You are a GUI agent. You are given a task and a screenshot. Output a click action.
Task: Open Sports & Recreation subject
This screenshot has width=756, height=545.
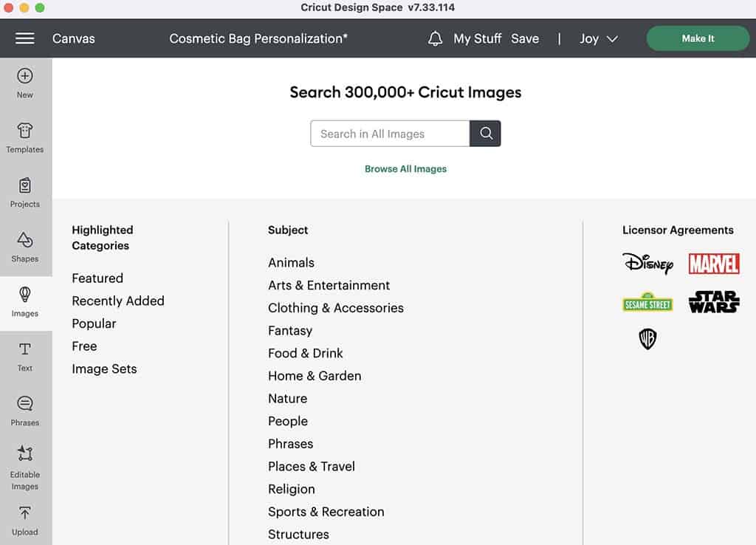pos(326,512)
